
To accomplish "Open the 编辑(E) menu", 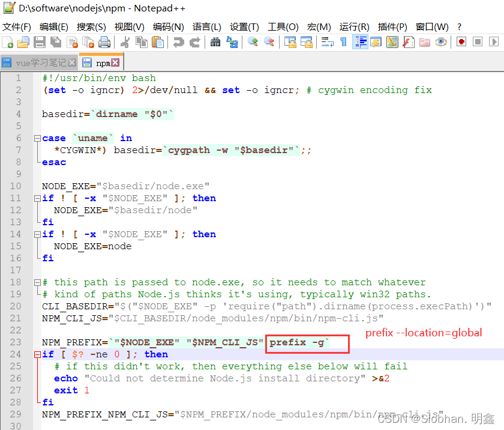I will (53, 27).
